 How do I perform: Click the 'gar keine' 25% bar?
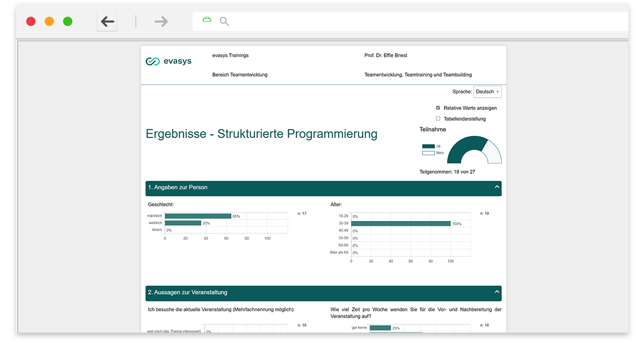[x=380, y=328]
